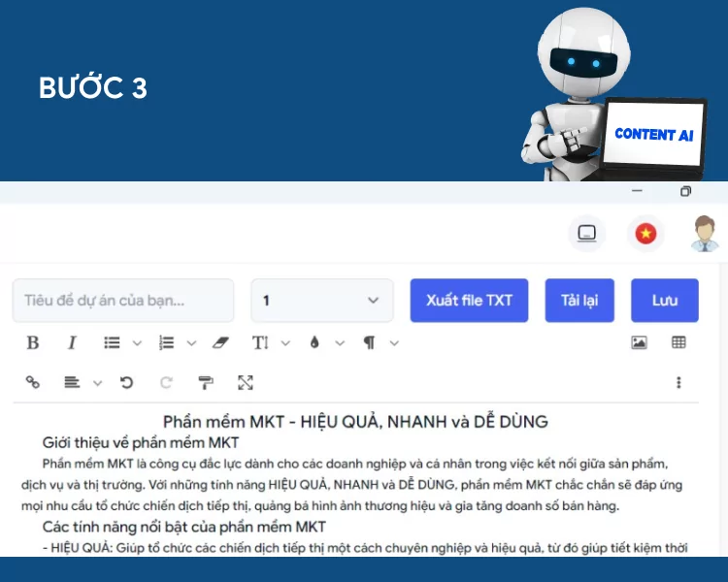This screenshot has width=728, height=582.
Task: Redo the last undone edit
Action: tap(166, 382)
